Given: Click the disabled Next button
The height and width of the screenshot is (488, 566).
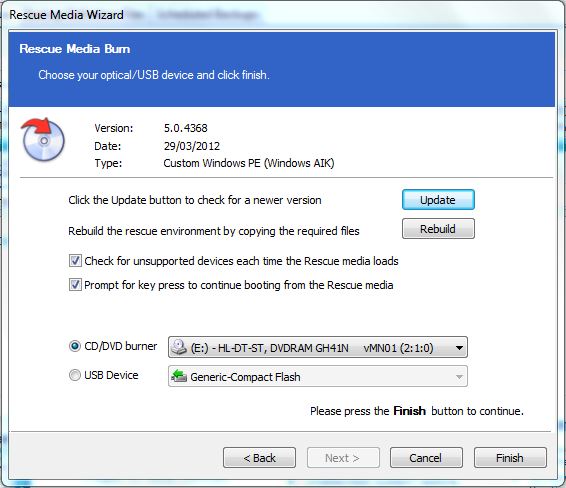Looking at the screenshot, I should click(343, 458).
